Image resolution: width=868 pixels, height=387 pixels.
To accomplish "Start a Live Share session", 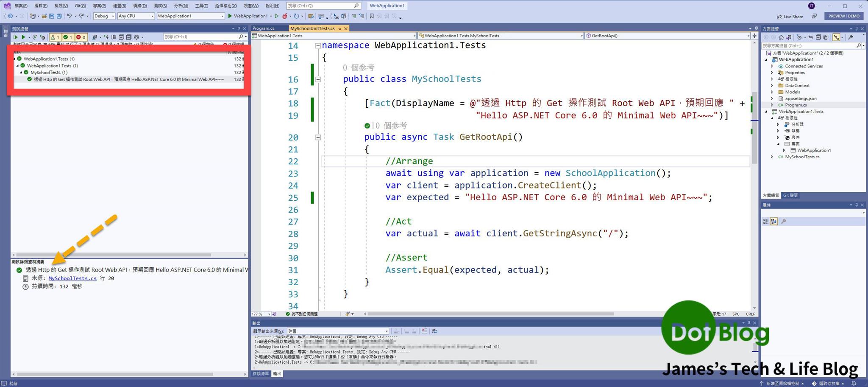I will (x=790, y=16).
